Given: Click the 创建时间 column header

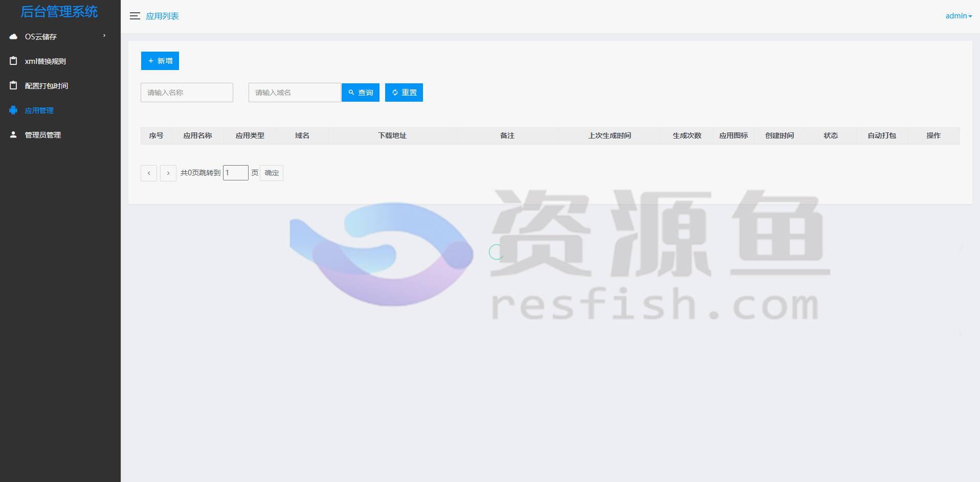Looking at the screenshot, I should click(779, 135).
